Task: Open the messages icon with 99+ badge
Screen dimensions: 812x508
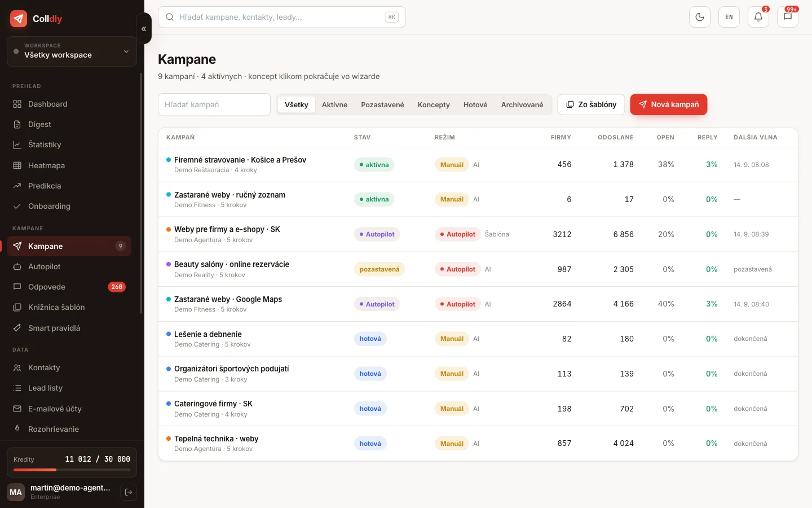Action: click(788, 17)
